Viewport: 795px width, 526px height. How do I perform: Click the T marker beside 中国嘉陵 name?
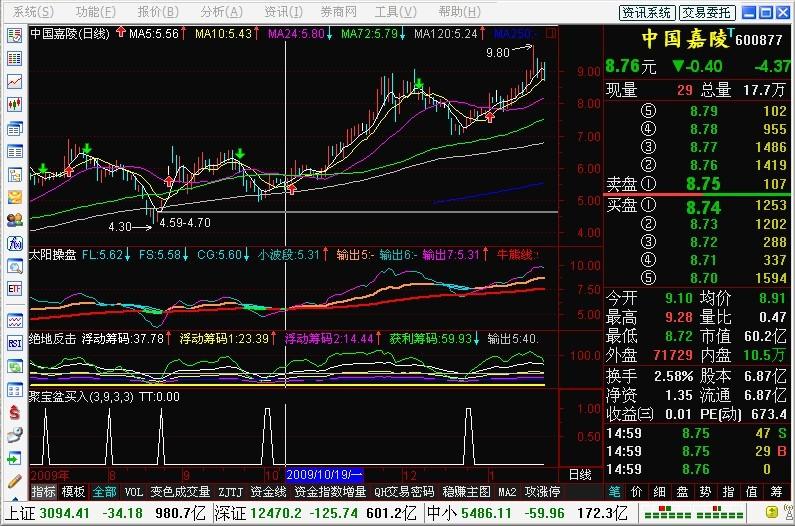click(x=731, y=33)
